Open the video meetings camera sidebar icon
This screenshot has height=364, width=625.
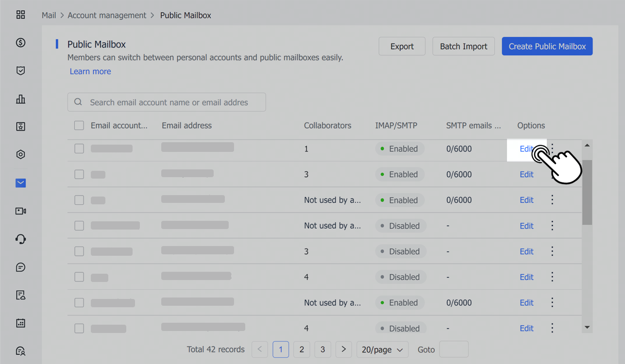coord(20,211)
